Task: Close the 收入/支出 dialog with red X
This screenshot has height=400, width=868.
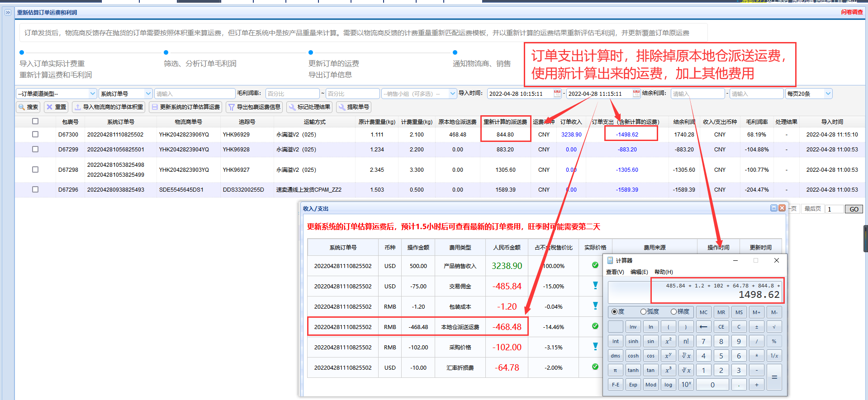Action: [x=782, y=208]
